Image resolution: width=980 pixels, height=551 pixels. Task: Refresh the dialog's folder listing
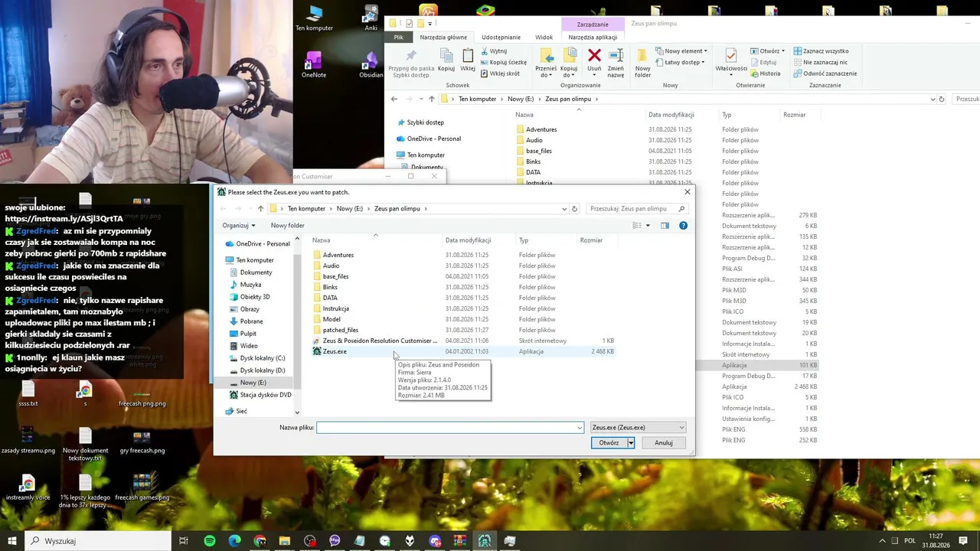[x=574, y=209]
